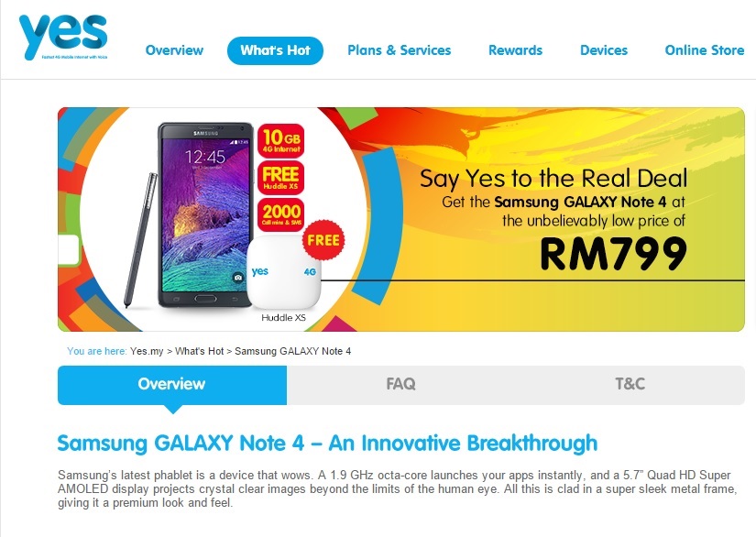This screenshot has height=537, width=756.
Task: Click the 2000 Call mins & SMS badge
Action: click(281, 214)
